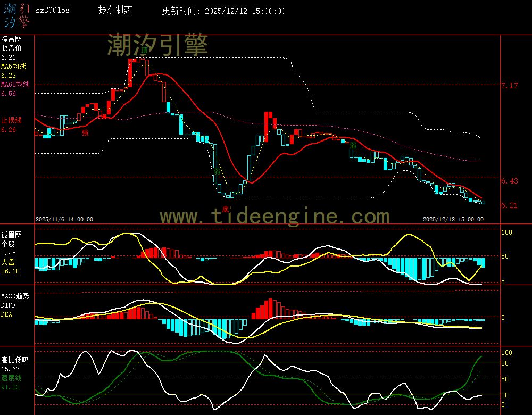
Task: Open the www.tideengine.com watermark link
Action: coord(275,217)
